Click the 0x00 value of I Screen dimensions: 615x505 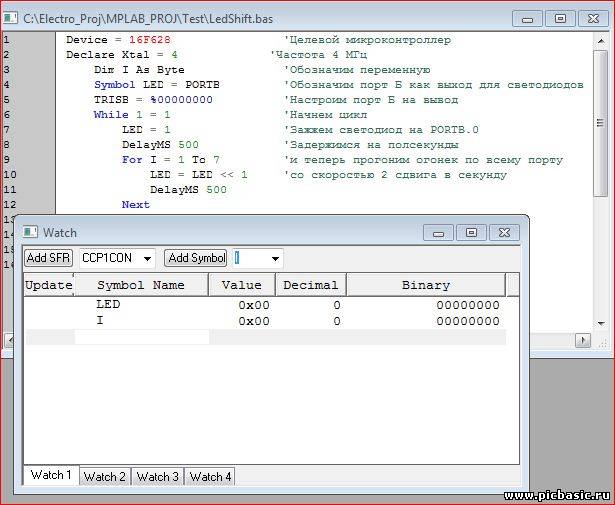254,322
